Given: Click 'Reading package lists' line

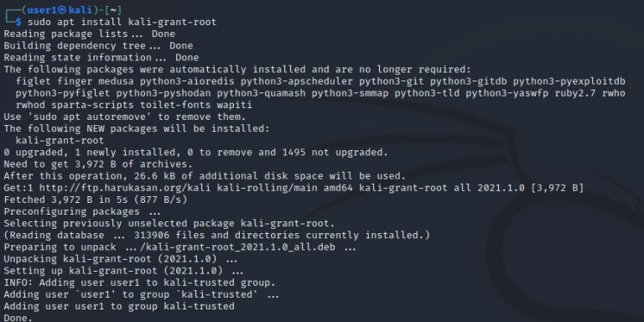Looking at the screenshot, I should coord(89,34).
